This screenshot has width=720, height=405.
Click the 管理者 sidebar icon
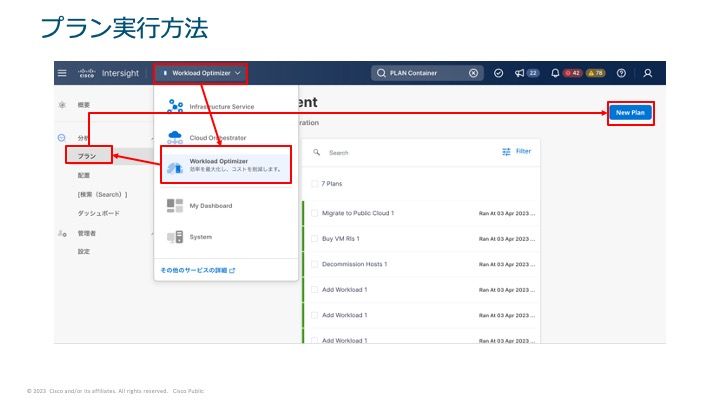(62, 233)
